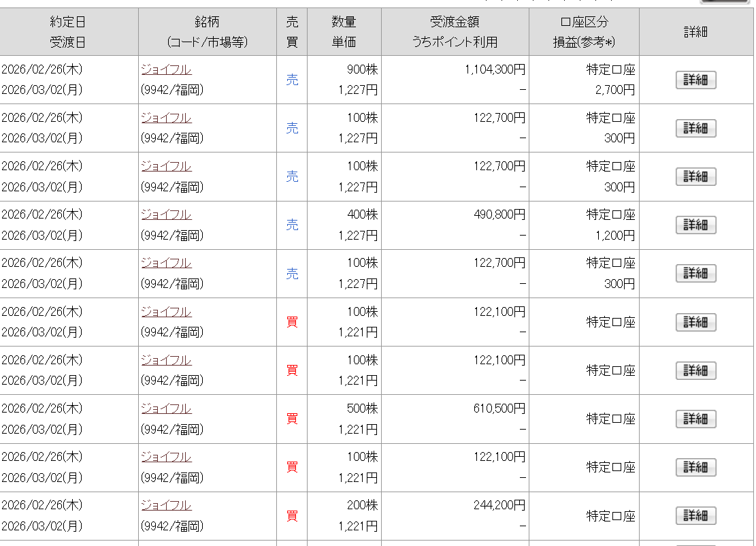Open ジョイフル link in the 200株 buy row

(x=166, y=505)
